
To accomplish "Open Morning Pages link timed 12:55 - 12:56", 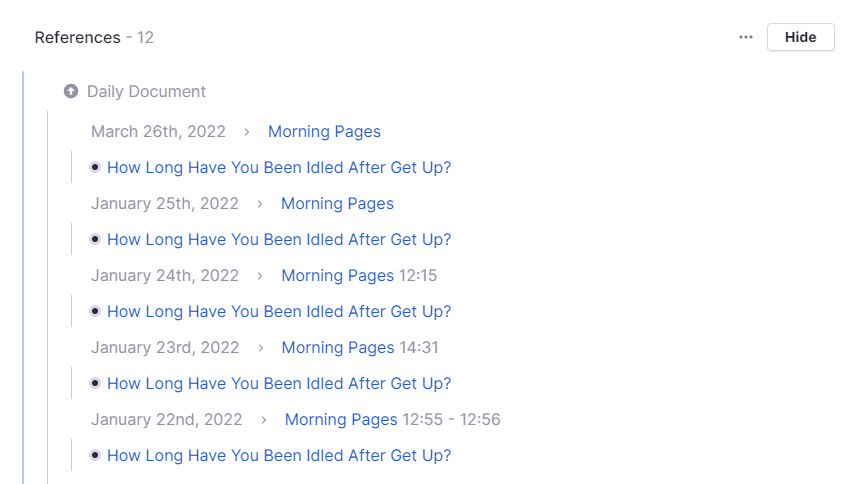I will pyautogui.click(x=341, y=419).
